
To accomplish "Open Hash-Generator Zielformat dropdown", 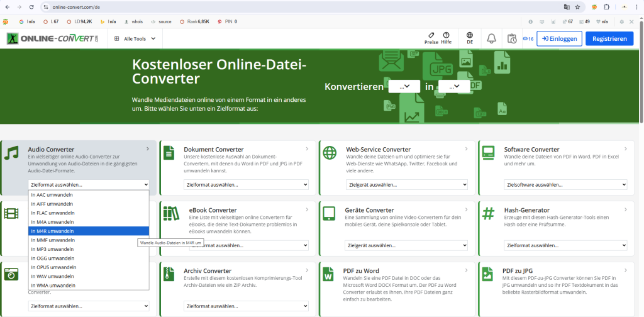I will 565,245.
